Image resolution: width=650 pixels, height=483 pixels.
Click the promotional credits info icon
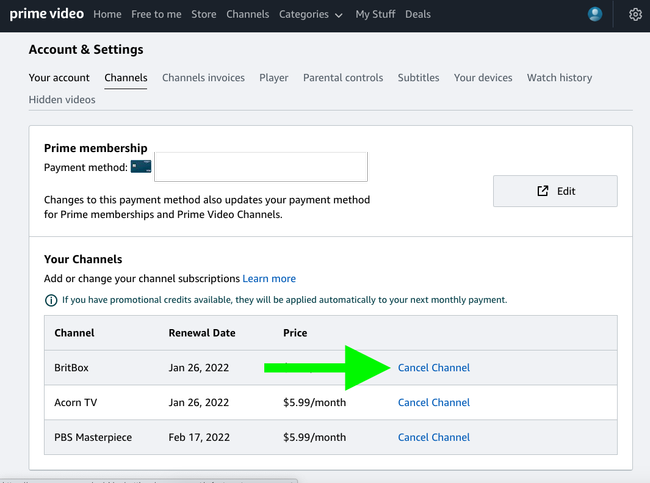point(51,300)
